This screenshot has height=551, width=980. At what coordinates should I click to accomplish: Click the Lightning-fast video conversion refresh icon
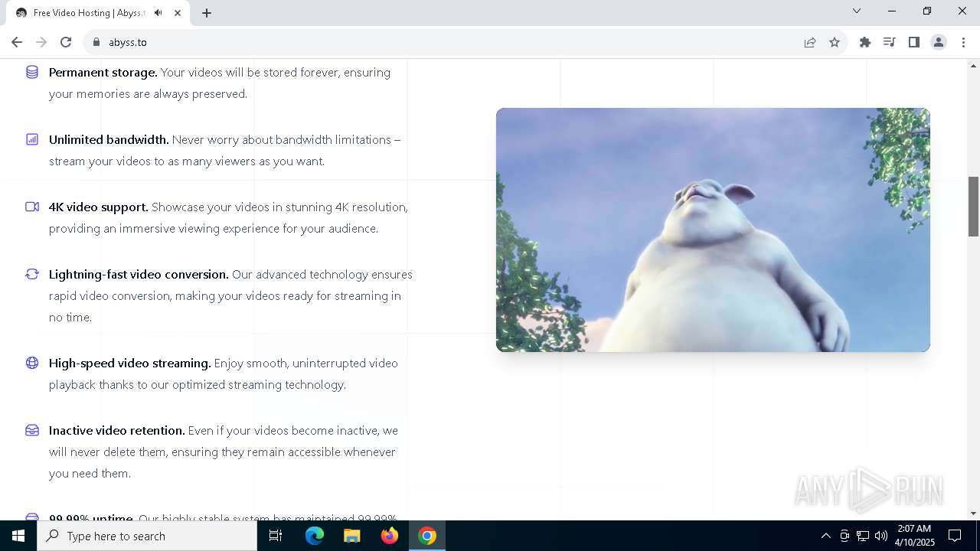32,274
